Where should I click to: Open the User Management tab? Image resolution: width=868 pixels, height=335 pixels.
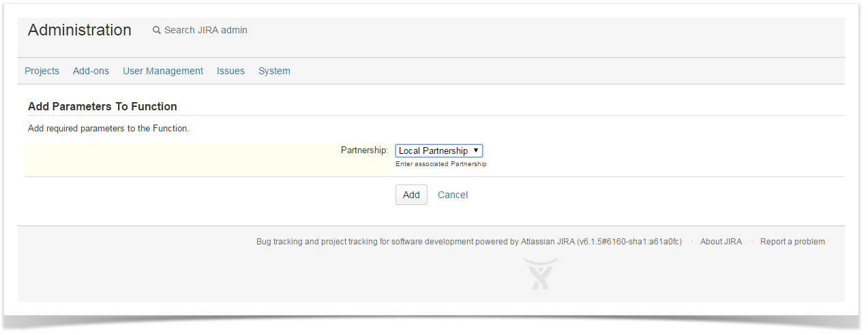point(163,71)
